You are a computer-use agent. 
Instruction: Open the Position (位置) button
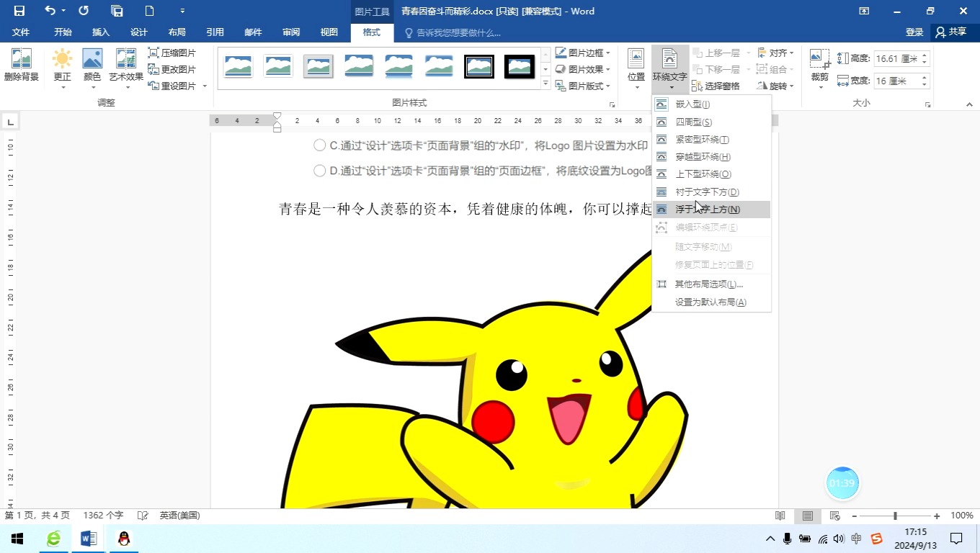click(636, 69)
